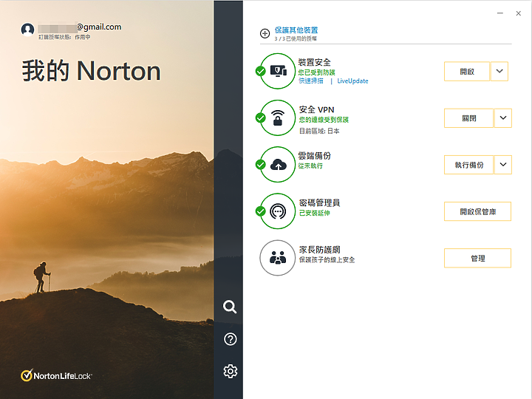Click green checkmark badge on 安全 VPN

(x=261, y=117)
